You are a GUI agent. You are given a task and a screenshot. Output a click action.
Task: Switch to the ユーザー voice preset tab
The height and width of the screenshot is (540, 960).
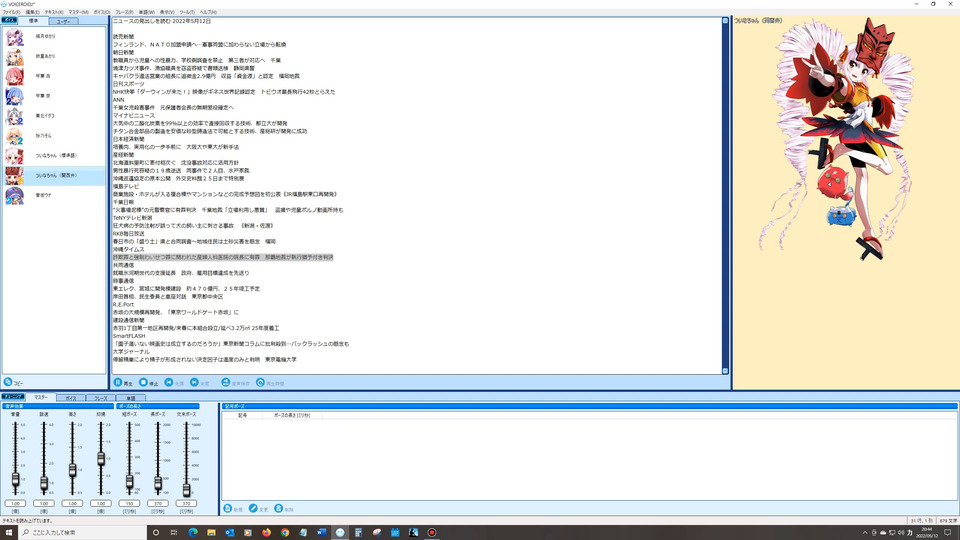coord(63,21)
